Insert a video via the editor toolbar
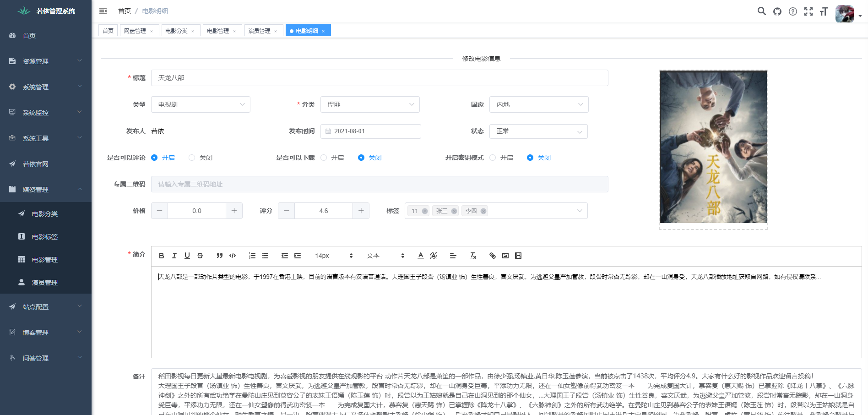Viewport: 868px width, 415px height. pyautogui.click(x=518, y=256)
